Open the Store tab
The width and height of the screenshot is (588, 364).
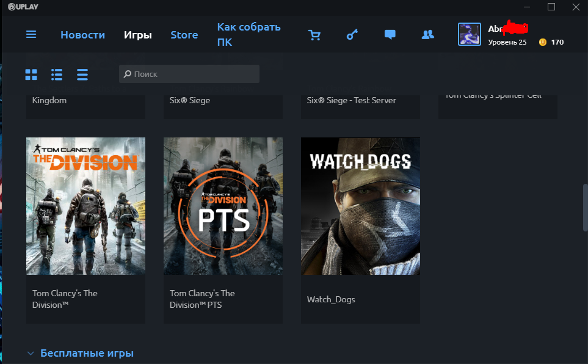pyautogui.click(x=184, y=35)
